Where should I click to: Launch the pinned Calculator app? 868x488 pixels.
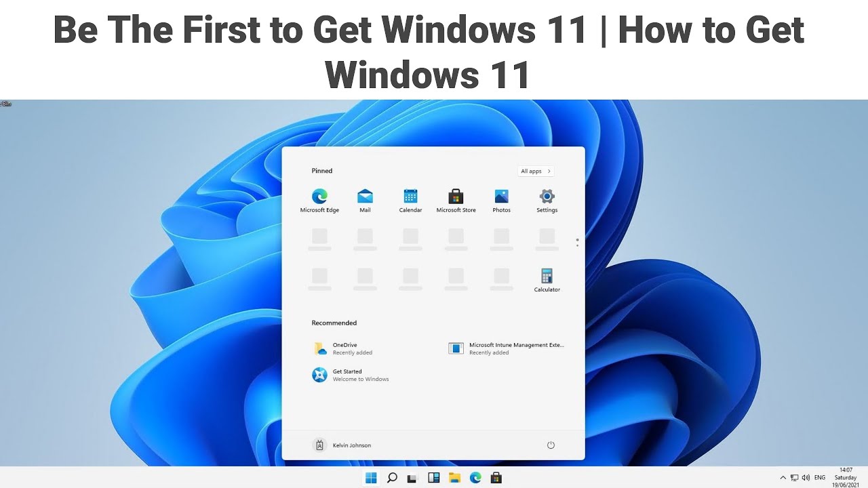(x=547, y=280)
